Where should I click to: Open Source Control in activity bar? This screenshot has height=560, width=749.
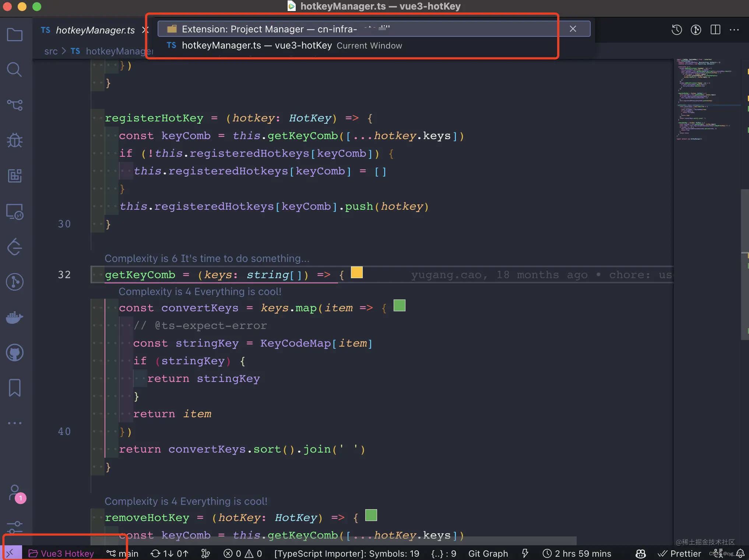pyautogui.click(x=15, y=105)
